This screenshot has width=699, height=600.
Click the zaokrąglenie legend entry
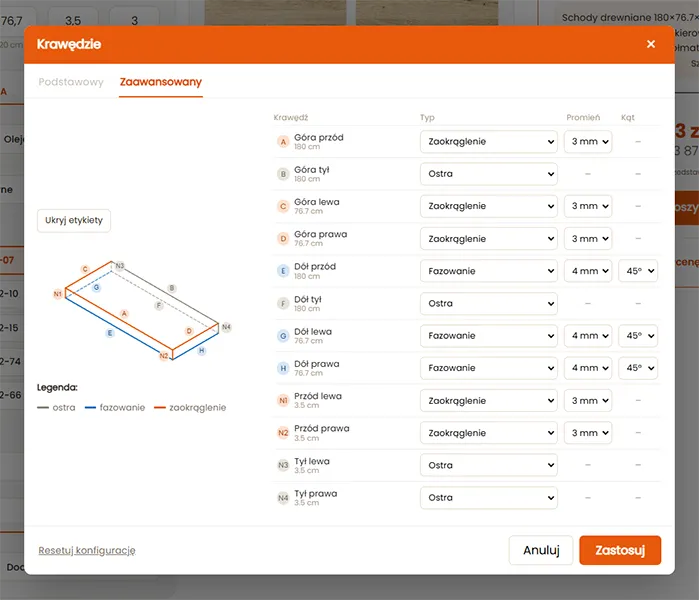point(190,407)
